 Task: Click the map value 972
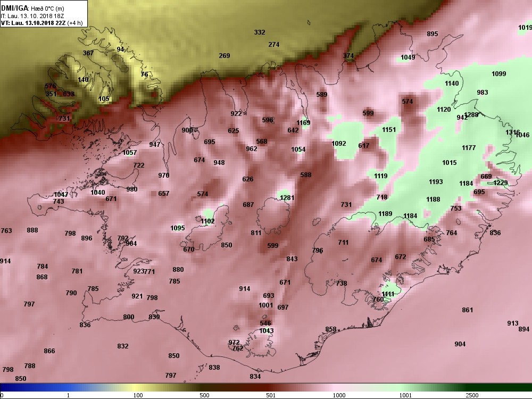[234, 343]
